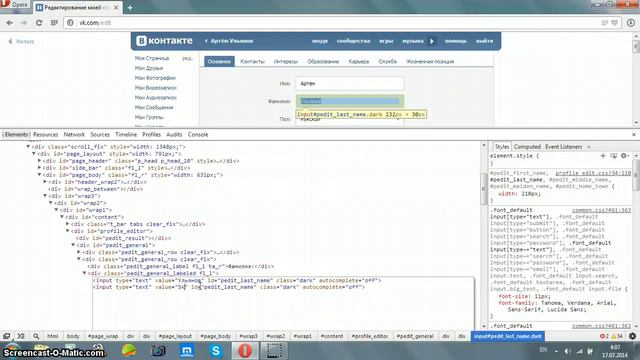The width and height of the screenshot is (640, 360).
Task: Click the browser forward arrow
Action: [x=24, y=23]
